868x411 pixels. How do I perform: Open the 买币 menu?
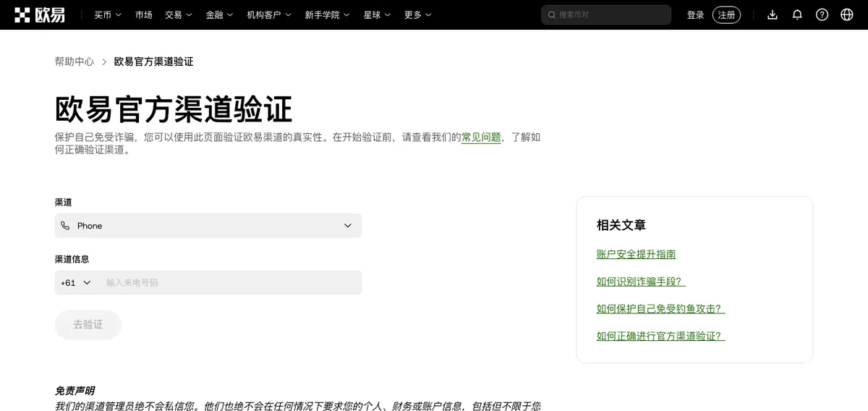(x=108, y=14)
